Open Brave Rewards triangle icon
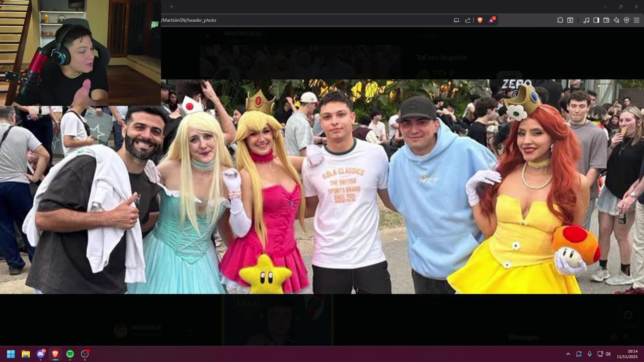Image resolution: width=644 pixels, height=362 pixels. [x=492, y=20]
